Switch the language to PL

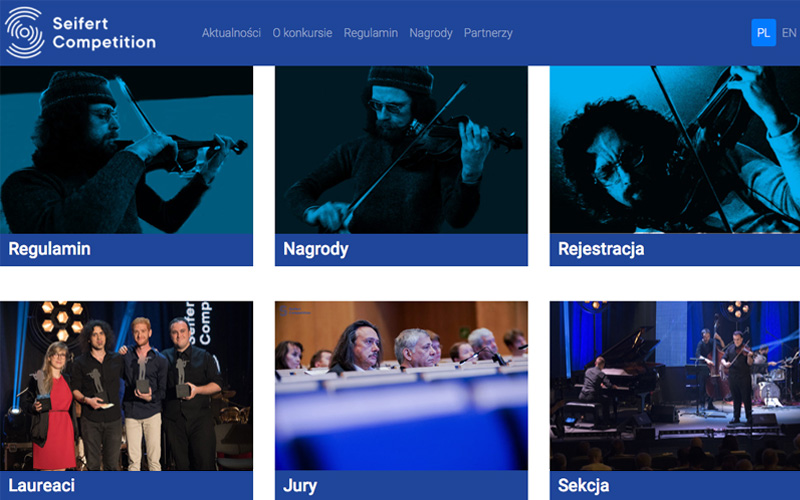pos(763,33)
